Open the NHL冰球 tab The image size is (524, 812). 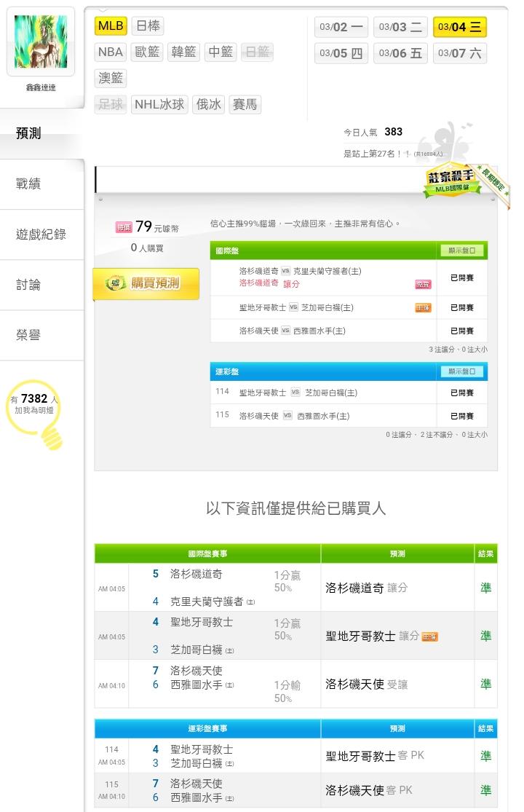click(159, 105)
